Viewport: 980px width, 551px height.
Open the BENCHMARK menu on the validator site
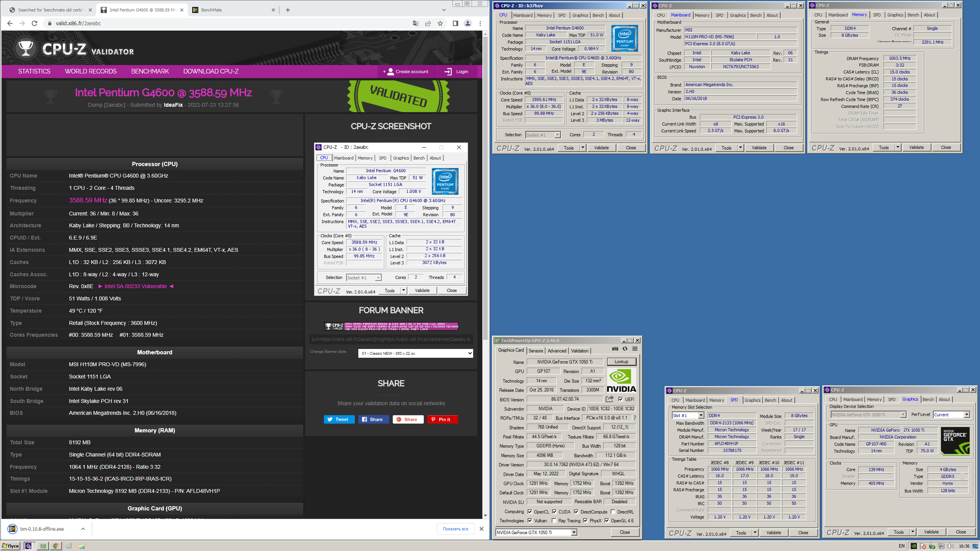[x=150, y=71]
